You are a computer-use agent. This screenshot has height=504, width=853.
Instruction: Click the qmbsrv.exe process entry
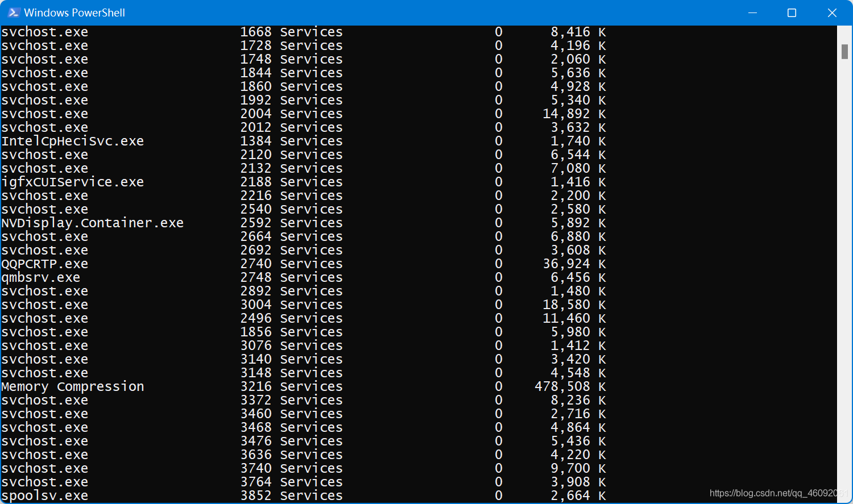pyautogui.click(x=41, y=277)
